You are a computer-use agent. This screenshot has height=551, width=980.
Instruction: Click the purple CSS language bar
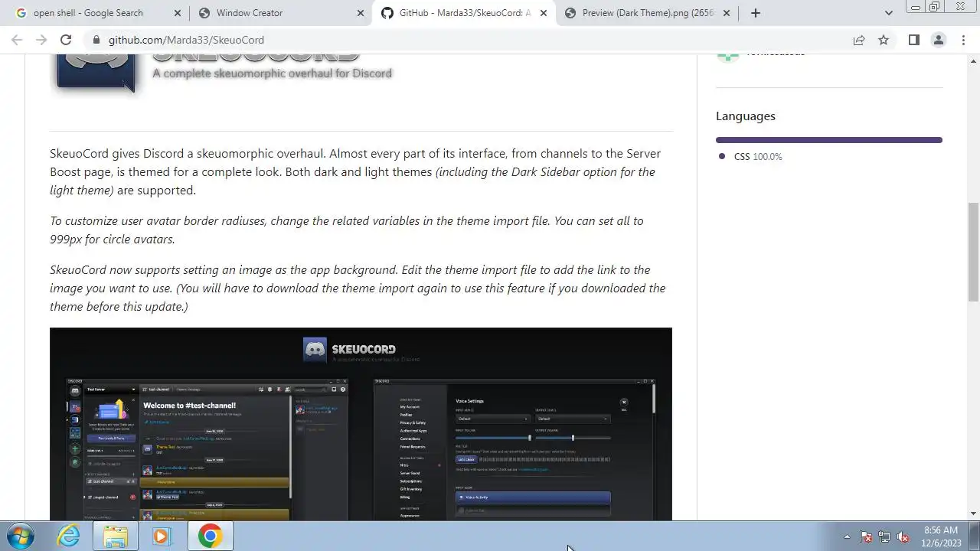pos(829,140)
